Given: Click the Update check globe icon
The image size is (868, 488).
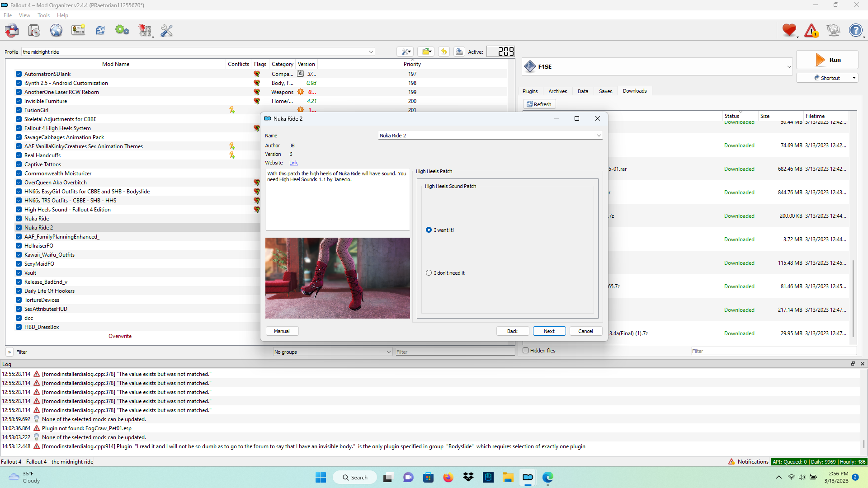Looking at the screenshot, I should click(833, 30).
